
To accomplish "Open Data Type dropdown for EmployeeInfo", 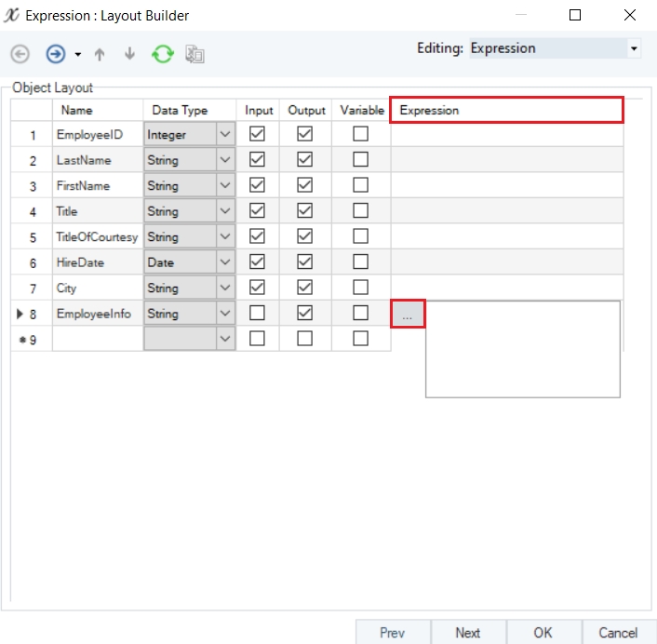I will pyautogui.click(x=225, y=314).
